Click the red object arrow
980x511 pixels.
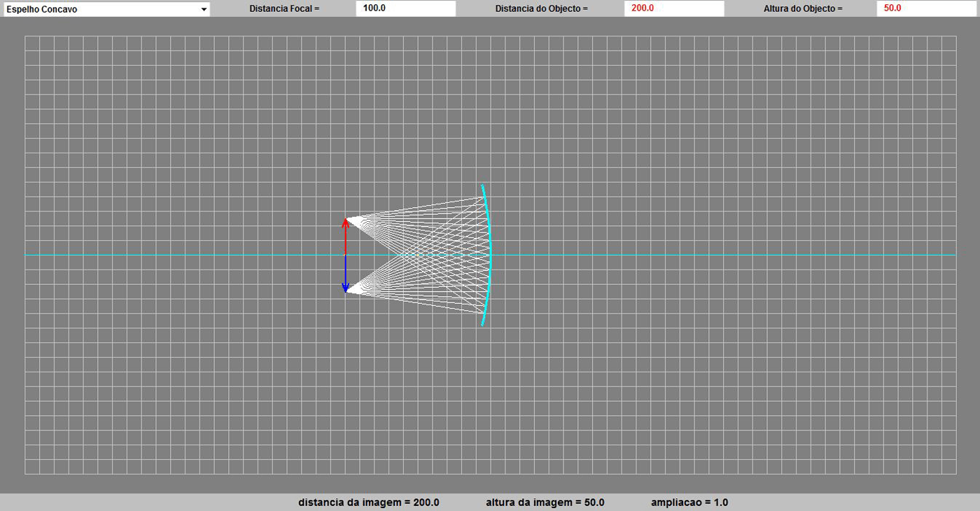coord(345,237)
